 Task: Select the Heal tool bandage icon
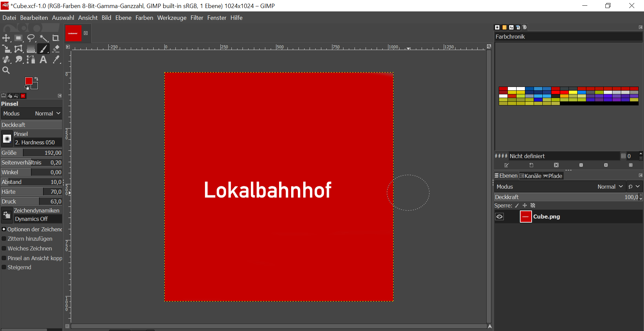point(6,60)
